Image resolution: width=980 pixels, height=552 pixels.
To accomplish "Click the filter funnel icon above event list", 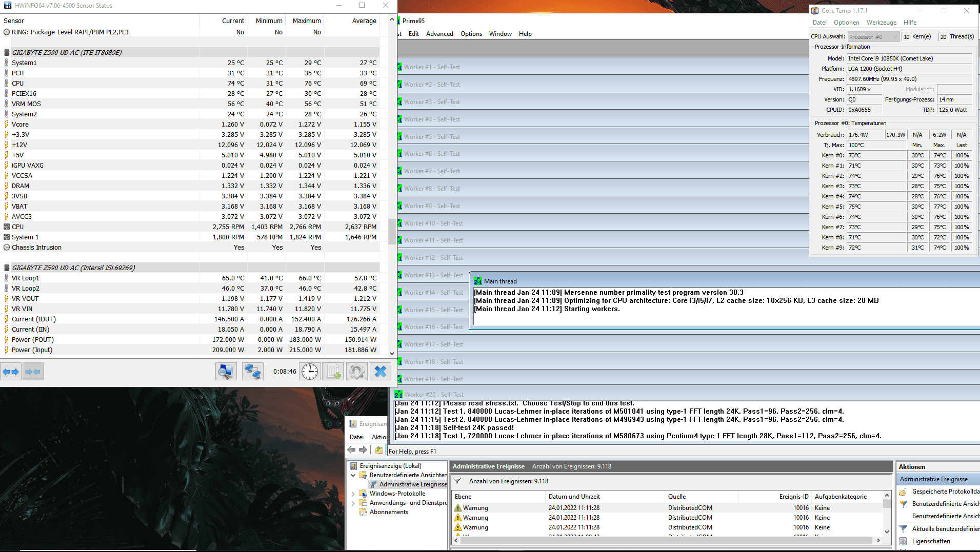I will coord(457,481).
